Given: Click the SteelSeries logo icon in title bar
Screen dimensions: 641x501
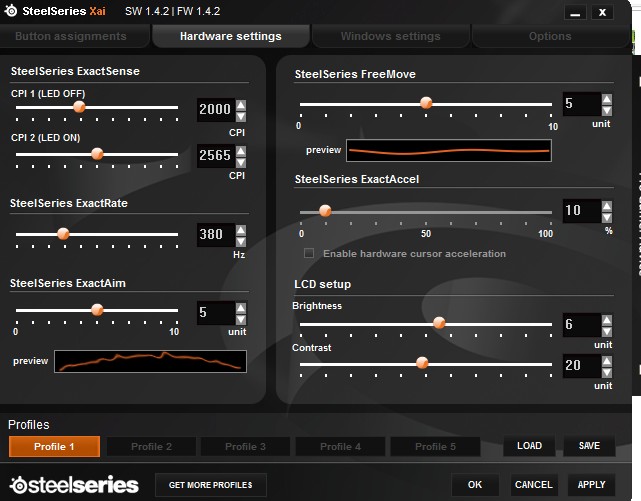Looking at the screenshot, I should pos(11,11).
